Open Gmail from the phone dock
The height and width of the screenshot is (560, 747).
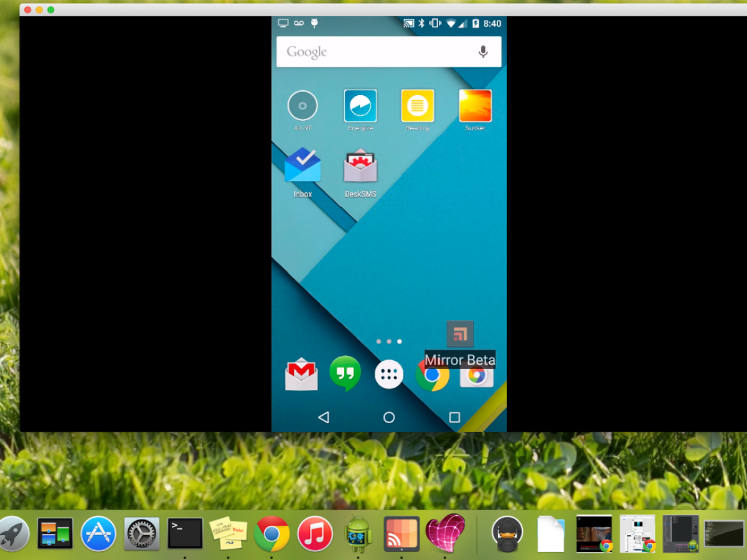(301, 374)
